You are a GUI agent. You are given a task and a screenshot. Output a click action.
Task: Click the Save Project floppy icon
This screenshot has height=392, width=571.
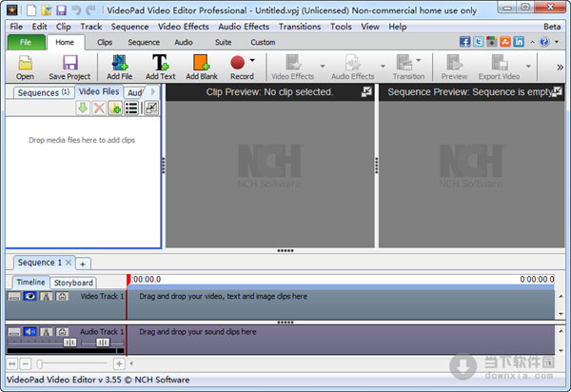(x=69, y=63)
